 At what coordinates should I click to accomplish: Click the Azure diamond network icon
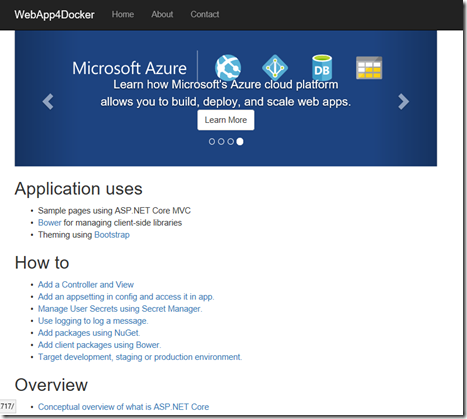click(x=275, y=67)
